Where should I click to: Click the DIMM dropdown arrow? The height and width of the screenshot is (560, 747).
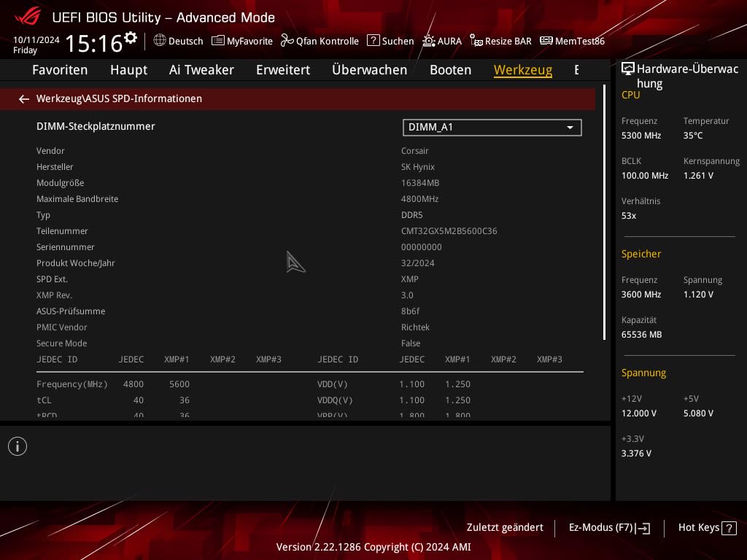point(570,128)
